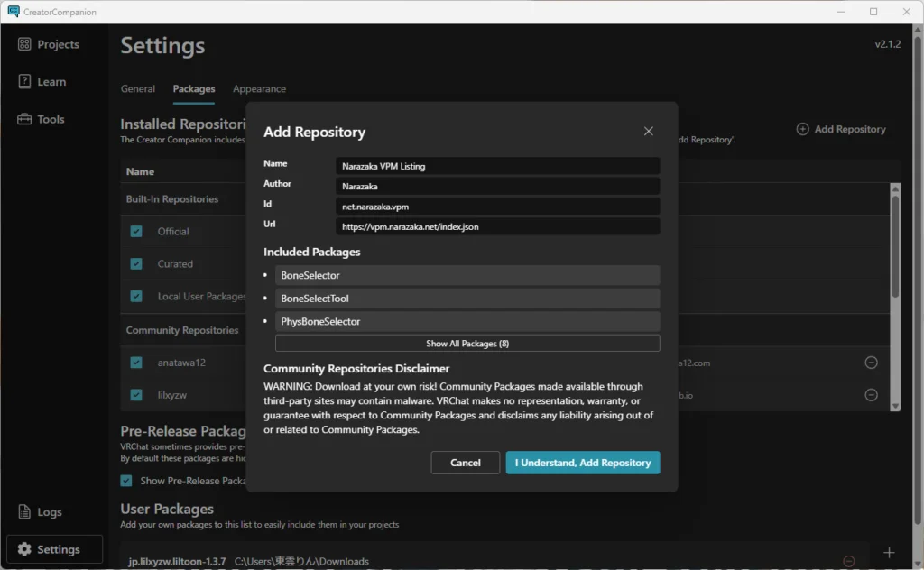Select PhysBoneSelector package entry

(467, 321)
